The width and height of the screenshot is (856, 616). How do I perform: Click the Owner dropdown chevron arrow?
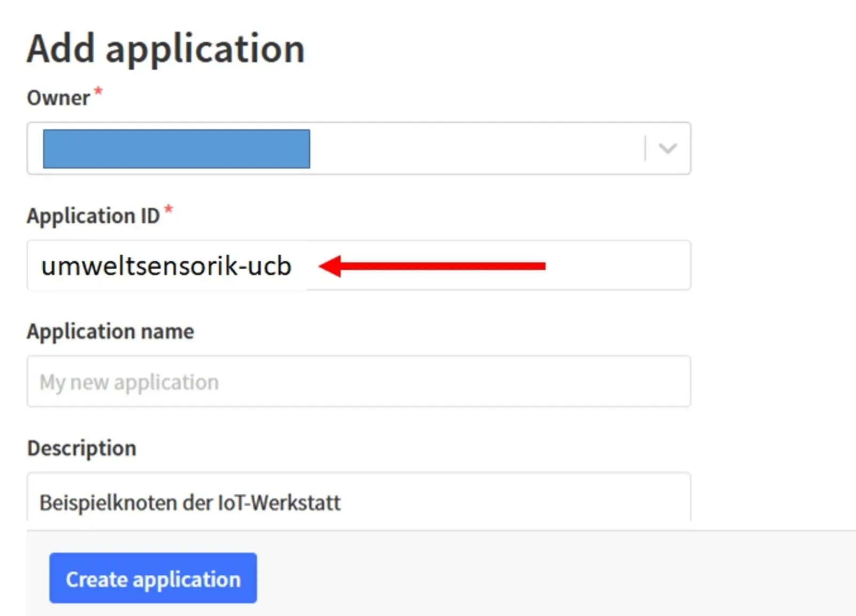click(667, 148)
